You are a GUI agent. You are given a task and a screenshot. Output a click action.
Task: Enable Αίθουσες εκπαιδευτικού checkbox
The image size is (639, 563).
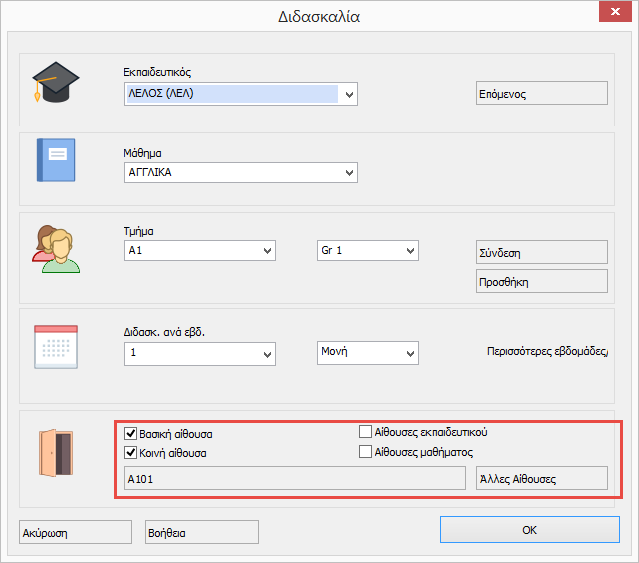tap(366, 432)
